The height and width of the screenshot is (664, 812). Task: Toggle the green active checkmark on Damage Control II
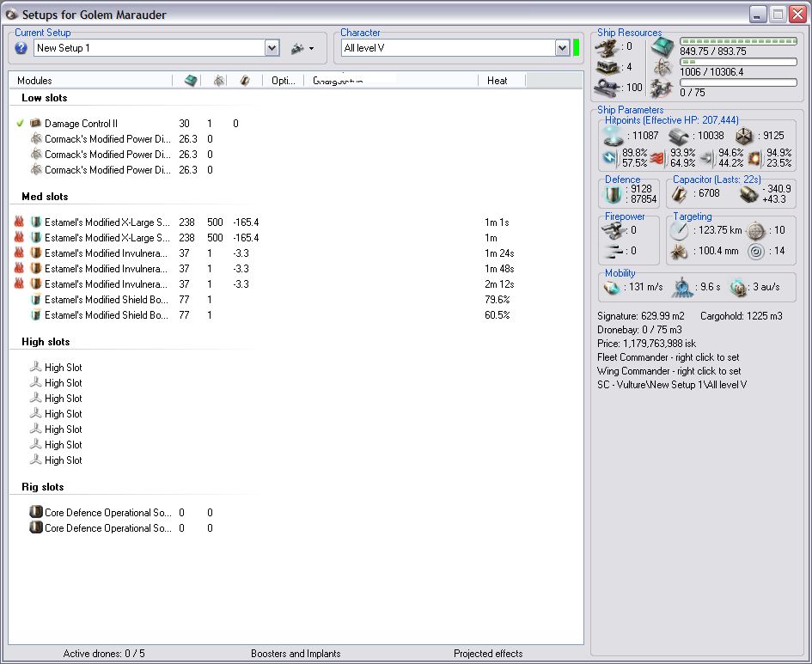pos(21,123)
